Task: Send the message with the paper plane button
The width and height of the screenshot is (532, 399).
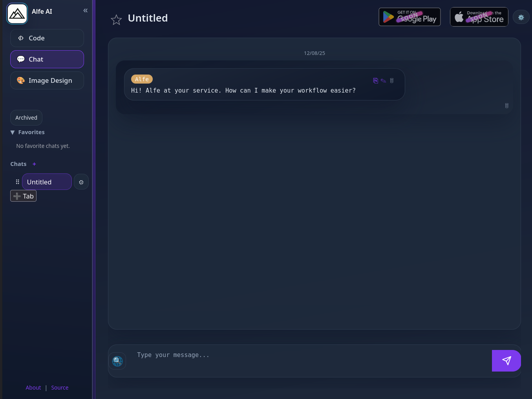Action: click(506, 361)
